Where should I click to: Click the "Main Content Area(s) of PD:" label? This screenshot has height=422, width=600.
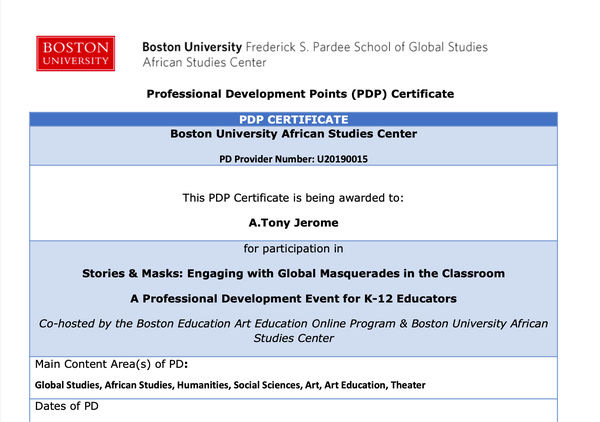112,363
